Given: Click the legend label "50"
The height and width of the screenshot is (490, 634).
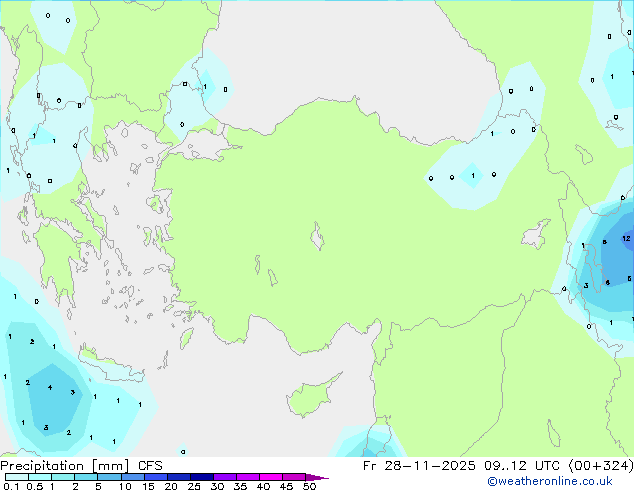Looking at the screenshot, I should 309,486.
